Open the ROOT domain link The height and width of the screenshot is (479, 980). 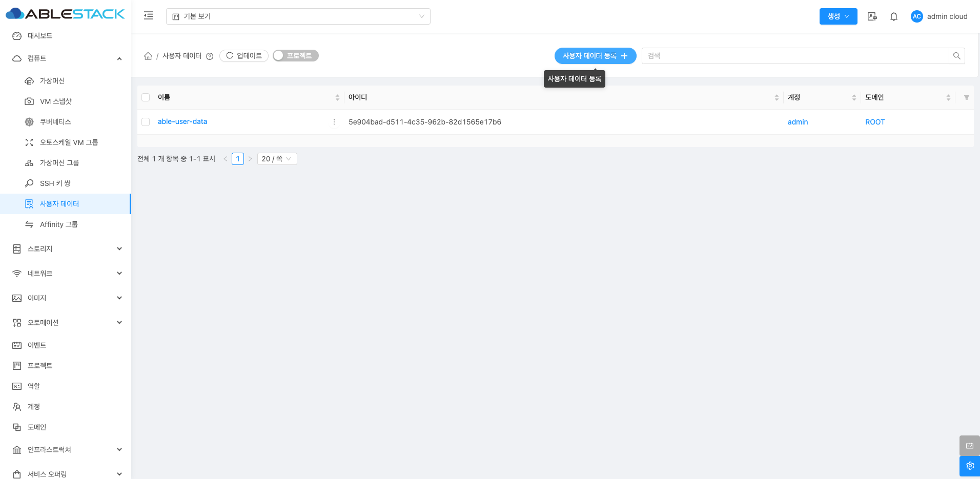pyautogui.click(x=875, y=122)
